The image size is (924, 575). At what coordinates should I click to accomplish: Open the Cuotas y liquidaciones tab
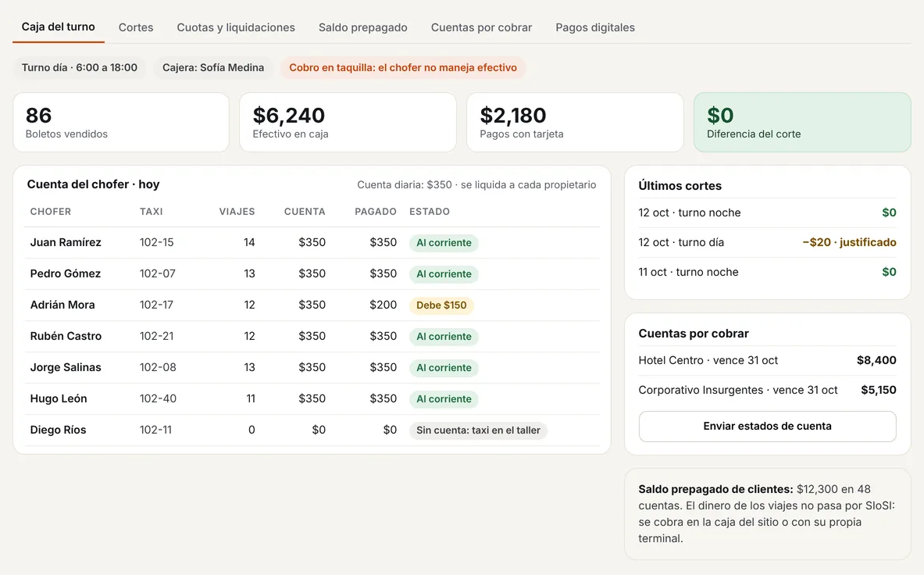(x=236, y=27)
